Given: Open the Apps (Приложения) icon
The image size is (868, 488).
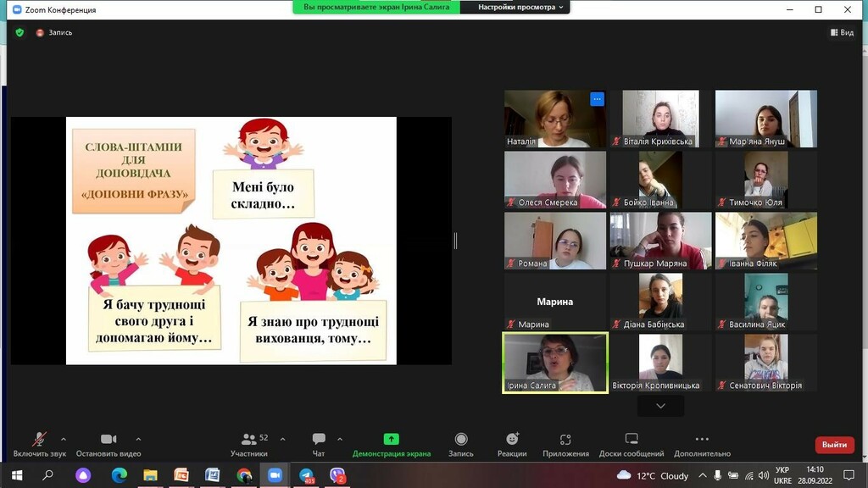Looking at the screenshot, I should 565,440.
